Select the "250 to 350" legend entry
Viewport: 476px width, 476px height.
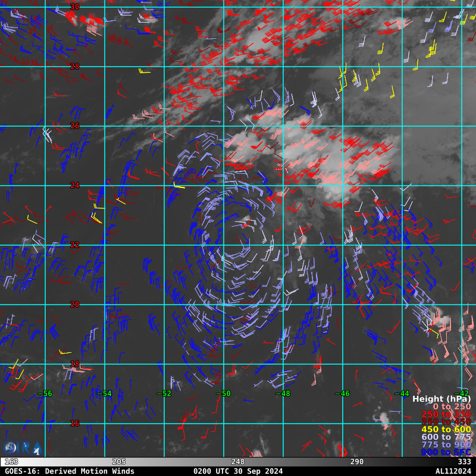446,414
